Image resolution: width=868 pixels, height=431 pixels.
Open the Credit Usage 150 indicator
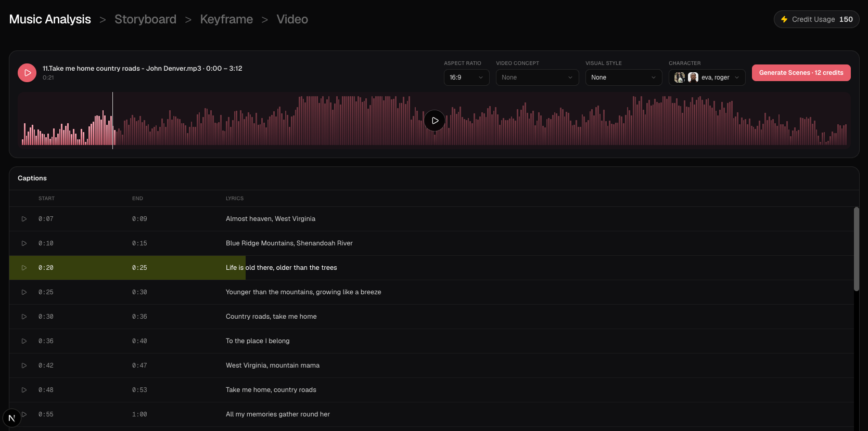[x=816, y=19]
